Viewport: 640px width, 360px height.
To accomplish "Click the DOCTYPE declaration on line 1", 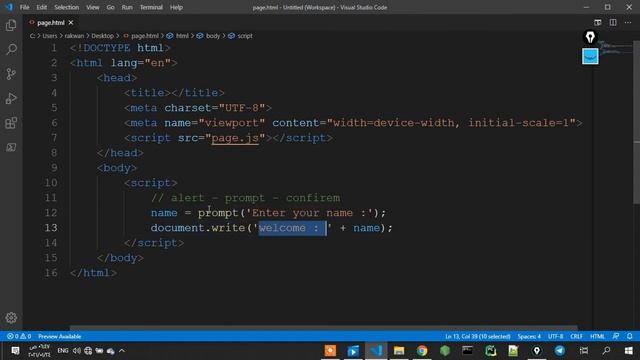I will [120, 48].
